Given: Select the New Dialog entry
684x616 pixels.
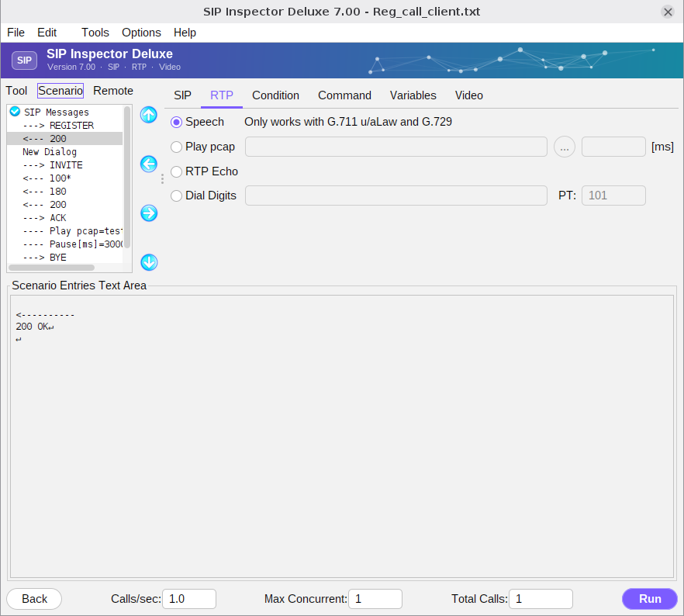Looking at the screenshot, I should pos(64,152).
